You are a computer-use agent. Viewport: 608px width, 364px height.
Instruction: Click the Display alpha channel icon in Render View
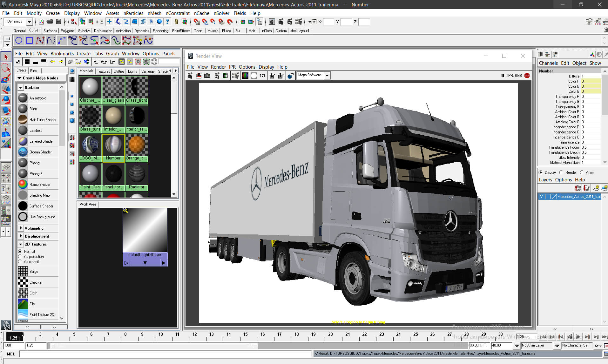coord(254,76)
